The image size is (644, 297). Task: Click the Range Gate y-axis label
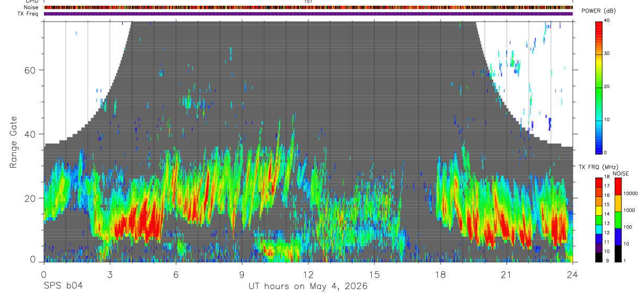(14, 142)
